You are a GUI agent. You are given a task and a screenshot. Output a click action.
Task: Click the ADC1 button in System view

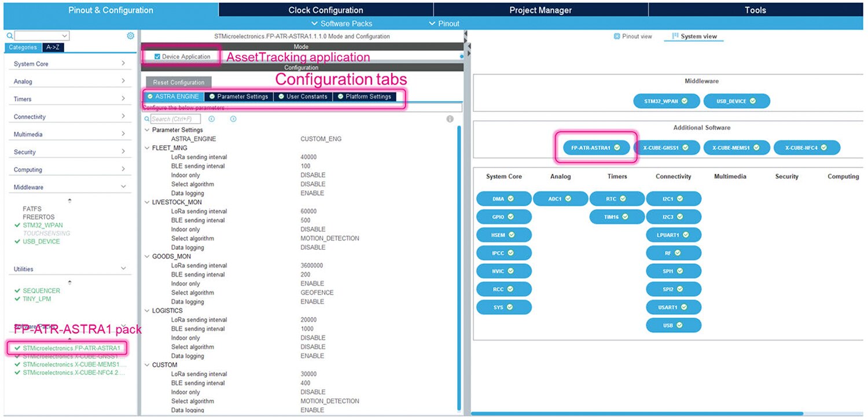560,198
